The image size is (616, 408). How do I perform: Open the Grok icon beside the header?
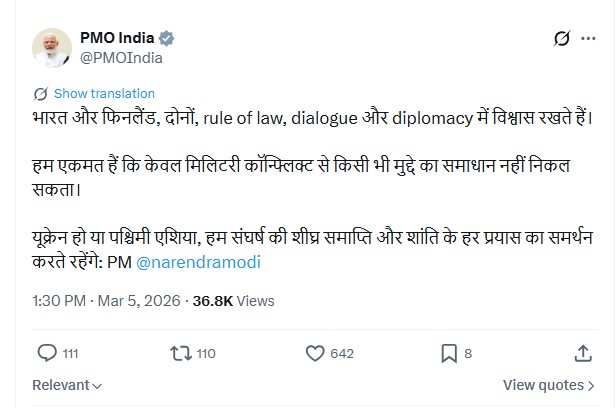[x=562, y=39]
